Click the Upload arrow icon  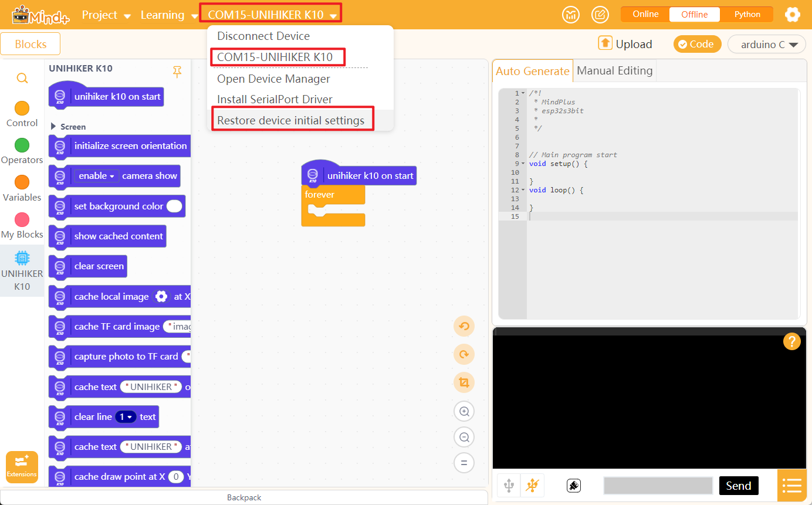point(605,43)
